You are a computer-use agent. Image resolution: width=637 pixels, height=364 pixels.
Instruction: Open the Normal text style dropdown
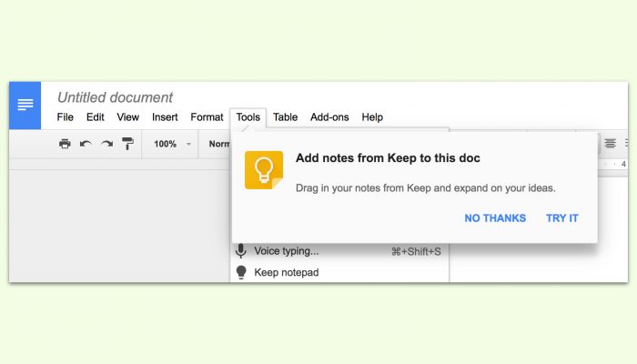219,144
